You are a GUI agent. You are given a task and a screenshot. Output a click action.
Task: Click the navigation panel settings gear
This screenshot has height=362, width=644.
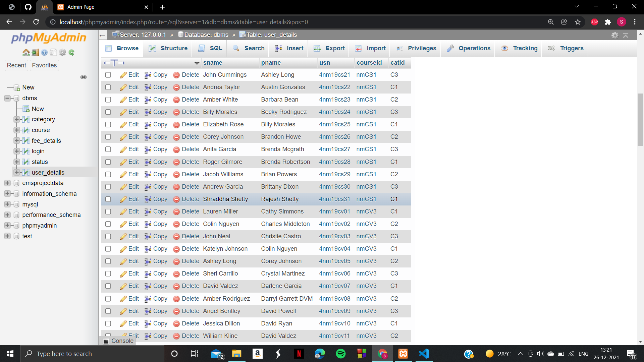(x=62, y=52)
